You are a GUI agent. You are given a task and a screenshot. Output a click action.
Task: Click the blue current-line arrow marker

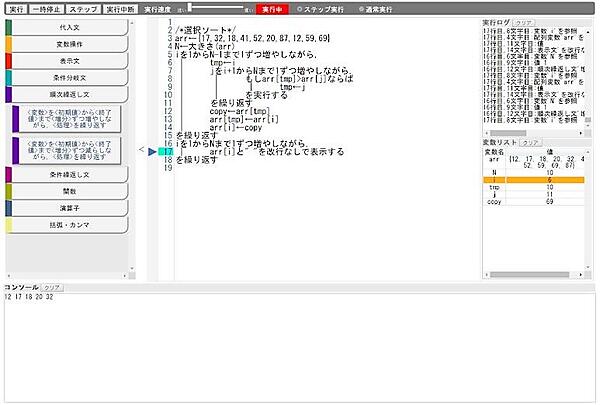152,152
